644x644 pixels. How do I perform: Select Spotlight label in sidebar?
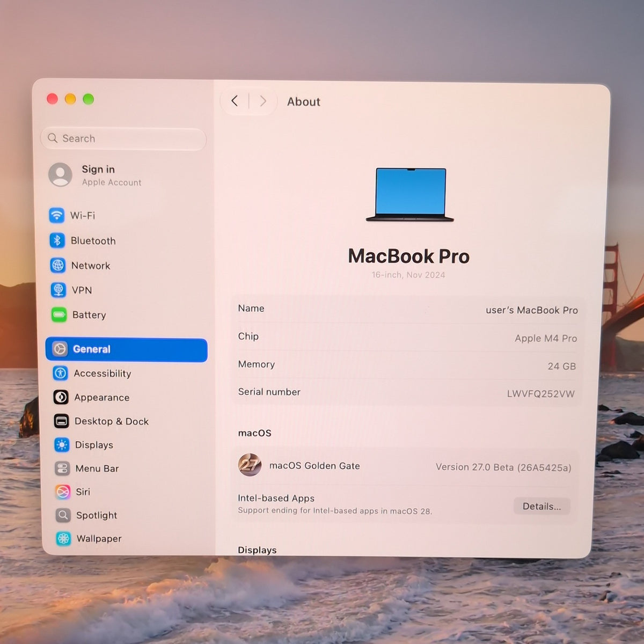[x=97, y=515]
